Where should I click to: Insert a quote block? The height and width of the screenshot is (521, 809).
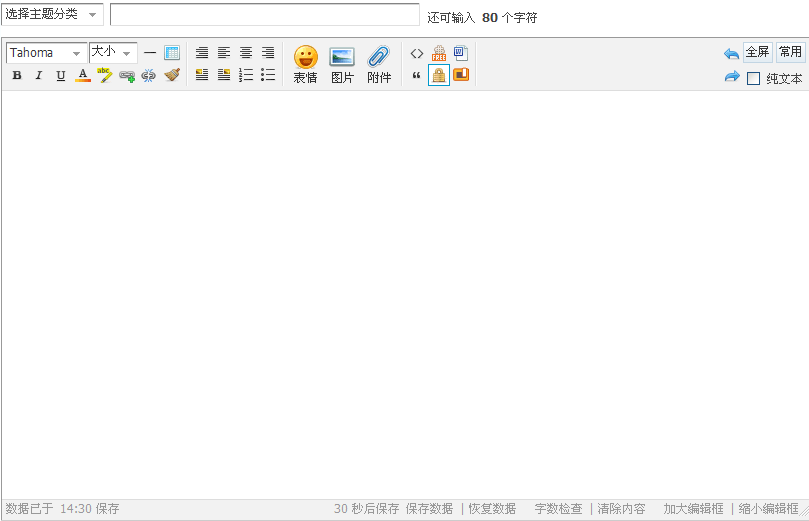tap(417, 75)
